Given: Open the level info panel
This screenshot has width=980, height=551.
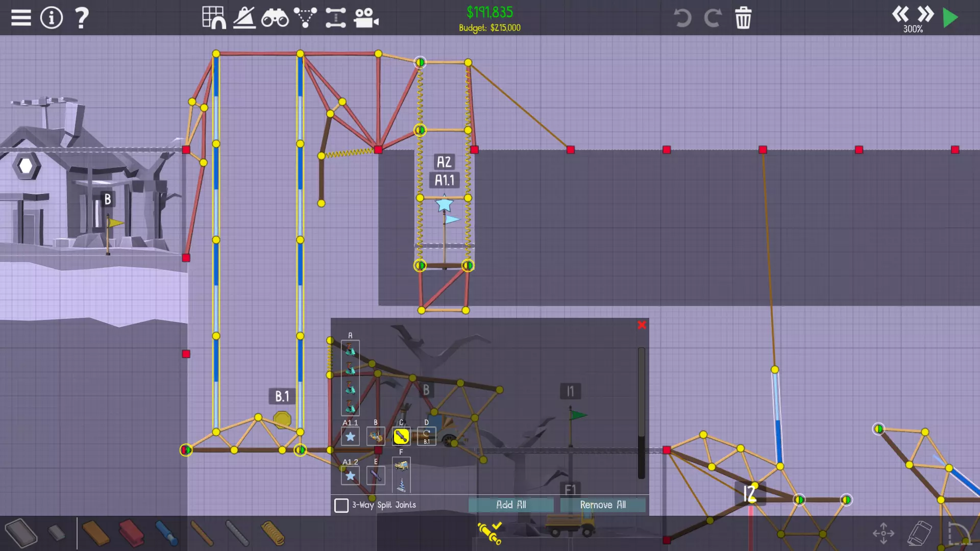Looking at the screenshot, I should click(x=51, y=18).
